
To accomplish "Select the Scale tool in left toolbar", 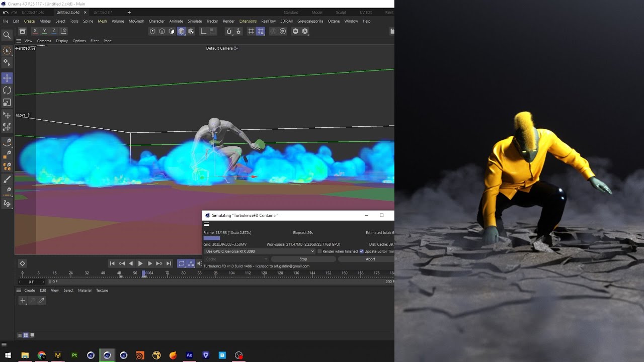I will [7, 102].
